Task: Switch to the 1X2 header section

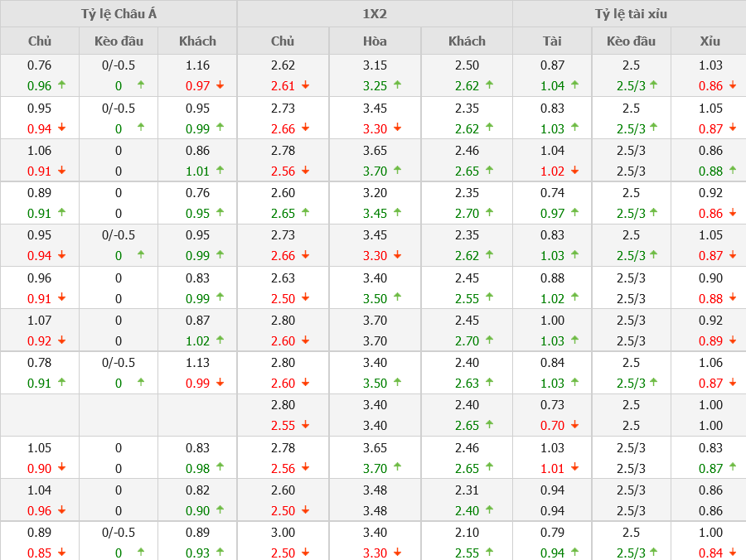Action: pyautogui.click(x=375, y=13)
